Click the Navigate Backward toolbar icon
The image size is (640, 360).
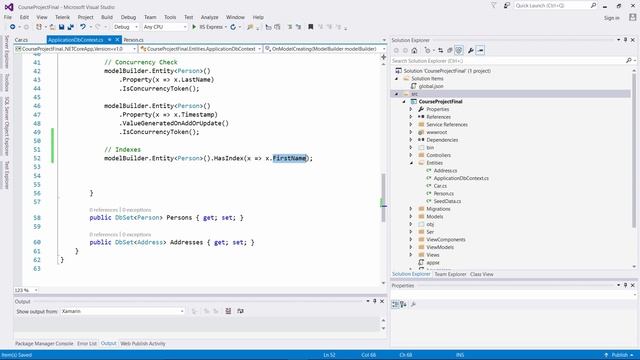(x=13, y=27)
